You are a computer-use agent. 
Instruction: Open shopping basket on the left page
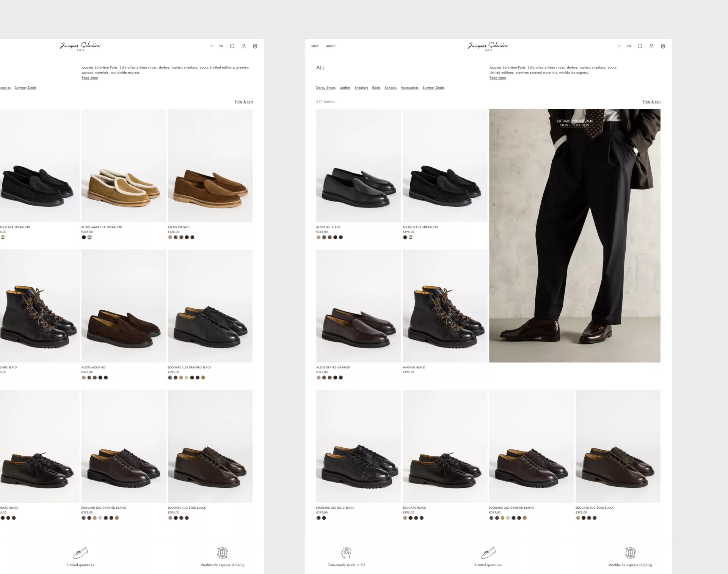click(255, 46)
